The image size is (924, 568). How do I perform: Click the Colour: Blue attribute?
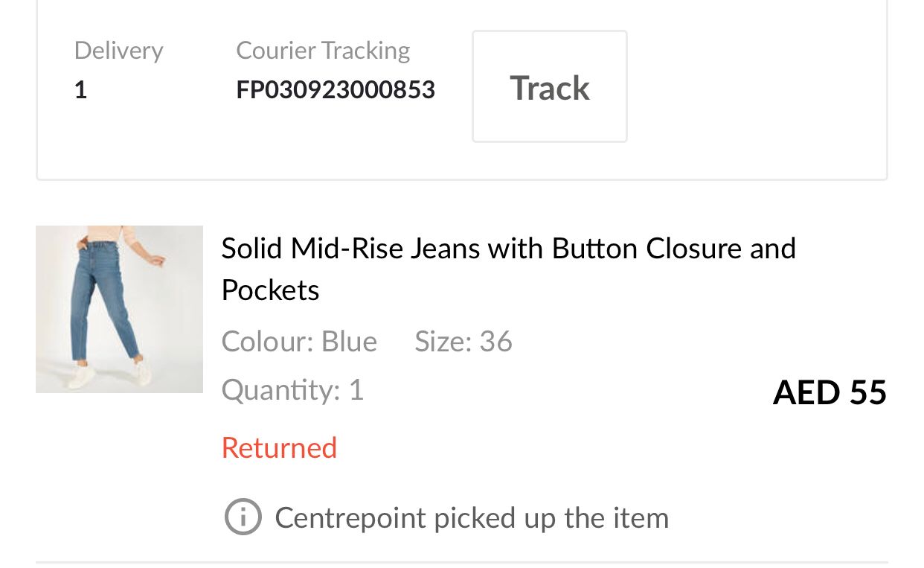299,342
